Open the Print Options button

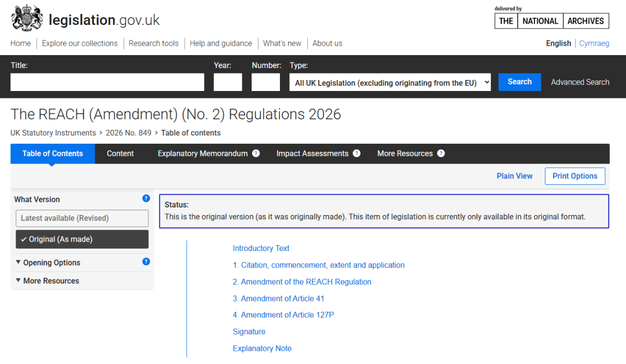pyautogui.click(x=575, y=176)
